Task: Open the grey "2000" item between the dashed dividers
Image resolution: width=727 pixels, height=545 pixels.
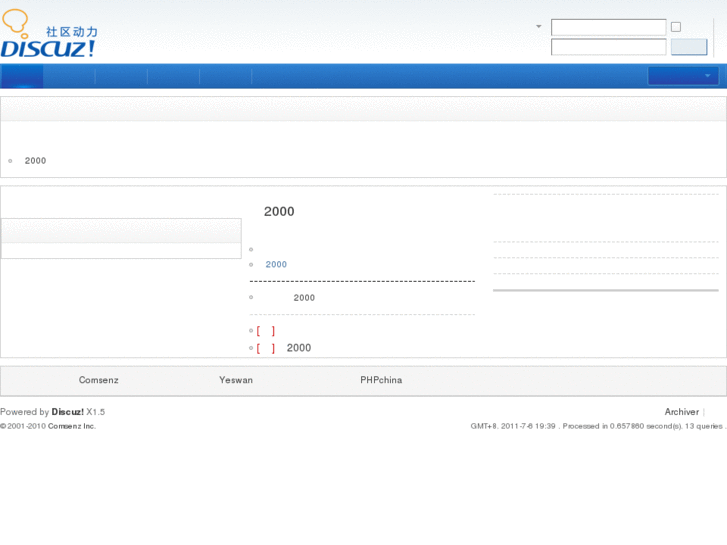Action: [304, 298]
